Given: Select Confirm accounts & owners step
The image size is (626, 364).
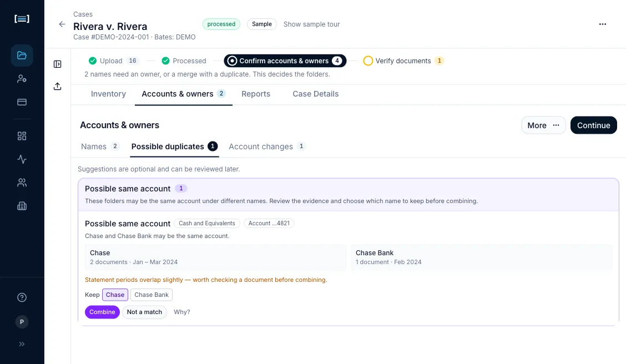Looking at the screenshot, I should (285, 60).
